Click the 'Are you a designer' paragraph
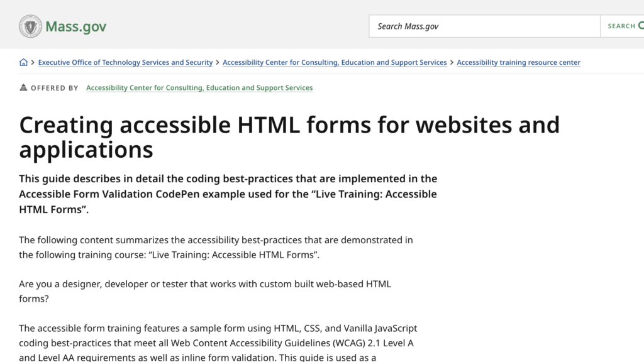 coord(205,291)
